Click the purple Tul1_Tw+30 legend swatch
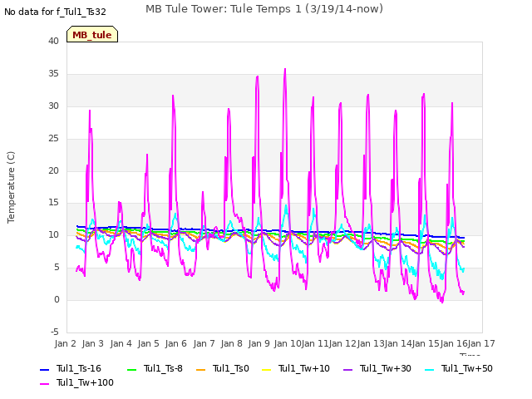This screenshot has height=399, width=532. [x=347, y=369]
